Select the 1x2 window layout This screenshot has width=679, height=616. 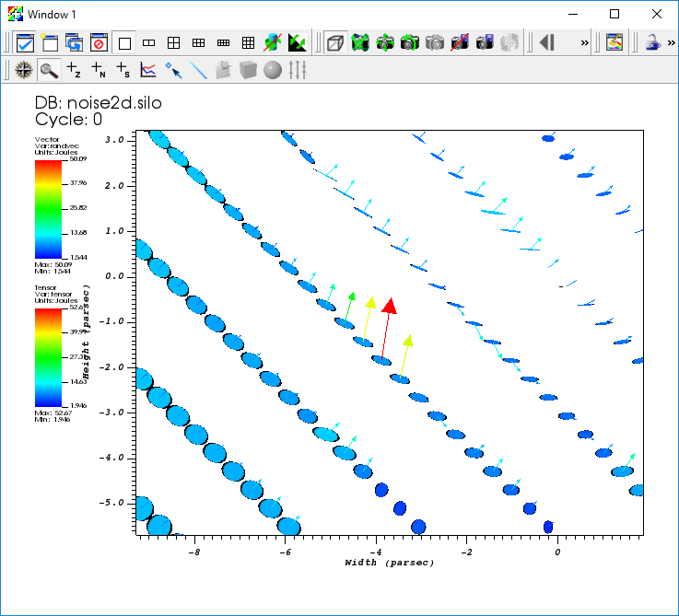148,43
